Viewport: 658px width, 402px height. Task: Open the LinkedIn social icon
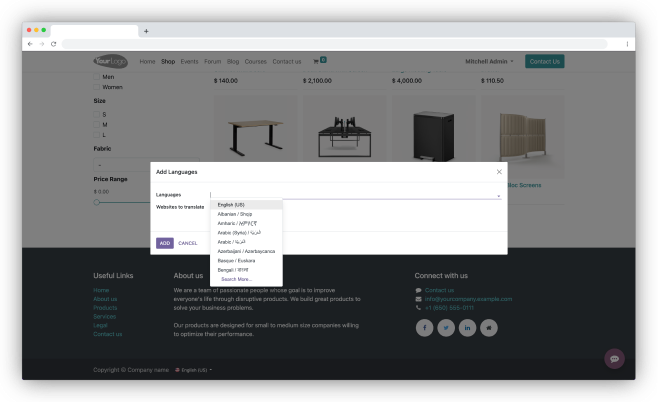[x=466, y=327]
